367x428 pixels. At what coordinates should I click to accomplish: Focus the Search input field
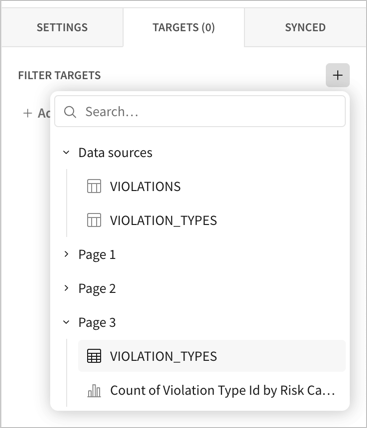click(x=200, y=111)
